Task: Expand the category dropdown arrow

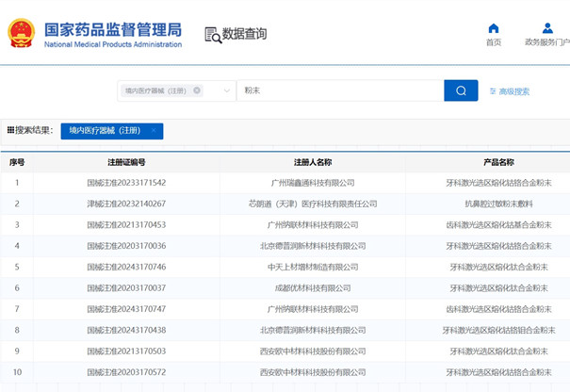Action: coord(227,90)
